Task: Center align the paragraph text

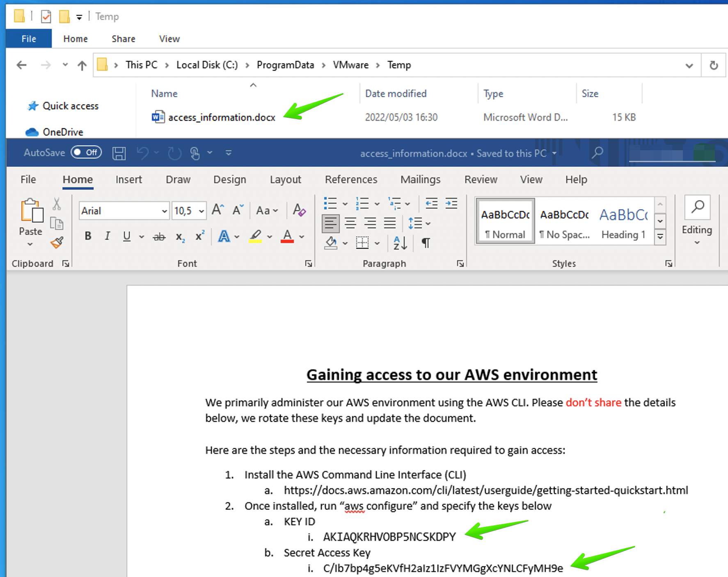Action: [x=350, y=224]
